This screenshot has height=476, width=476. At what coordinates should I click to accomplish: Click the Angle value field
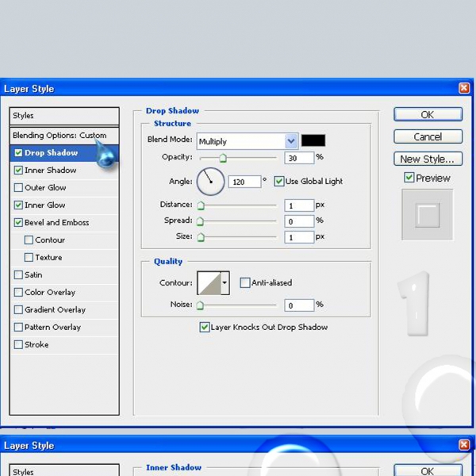[244, 182]
